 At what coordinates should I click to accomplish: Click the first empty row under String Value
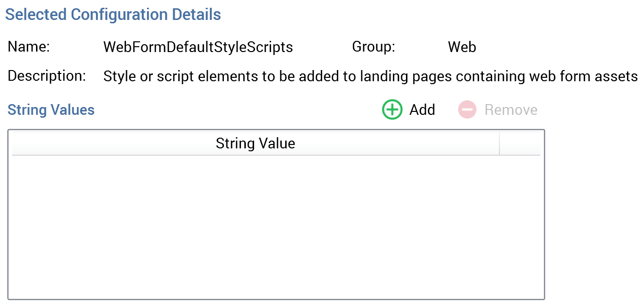(x=255, y=165)
